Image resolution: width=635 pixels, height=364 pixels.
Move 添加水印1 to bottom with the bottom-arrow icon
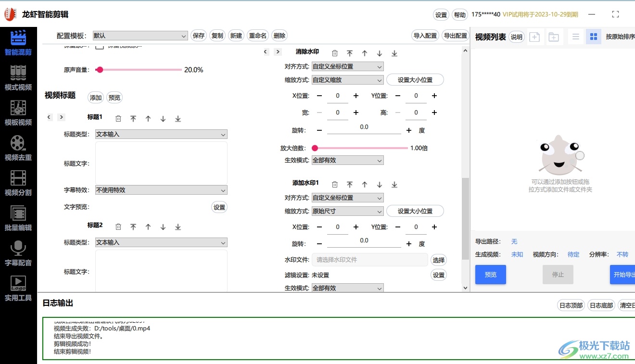coord(394,185)
